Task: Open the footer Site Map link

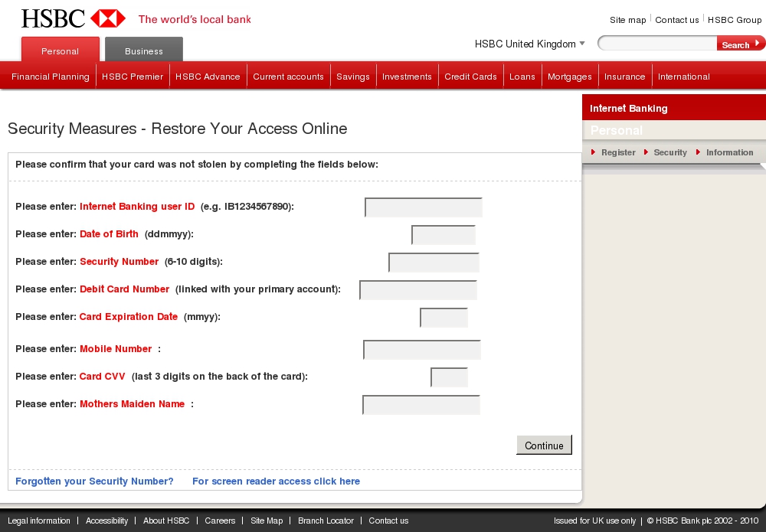Action: tap(267, 521)
